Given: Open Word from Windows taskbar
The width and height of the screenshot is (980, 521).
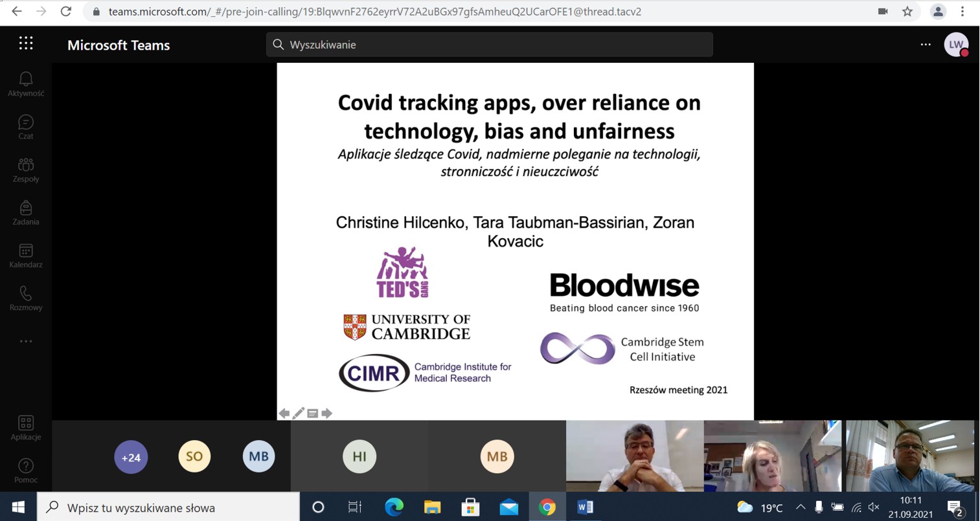Looking at the screenshot, I should [585, 507].
